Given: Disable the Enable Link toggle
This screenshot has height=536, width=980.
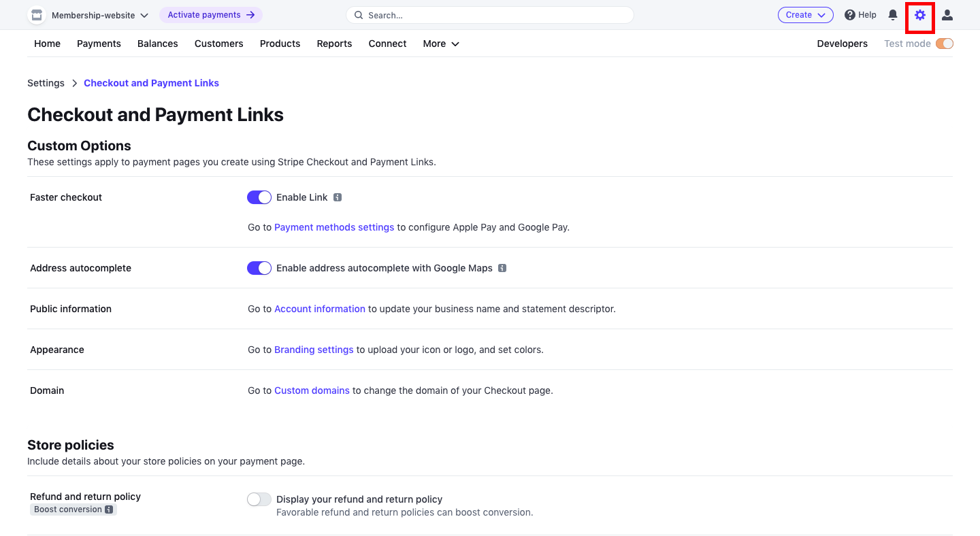Looking at the screenshot, I should pos(259,197).
